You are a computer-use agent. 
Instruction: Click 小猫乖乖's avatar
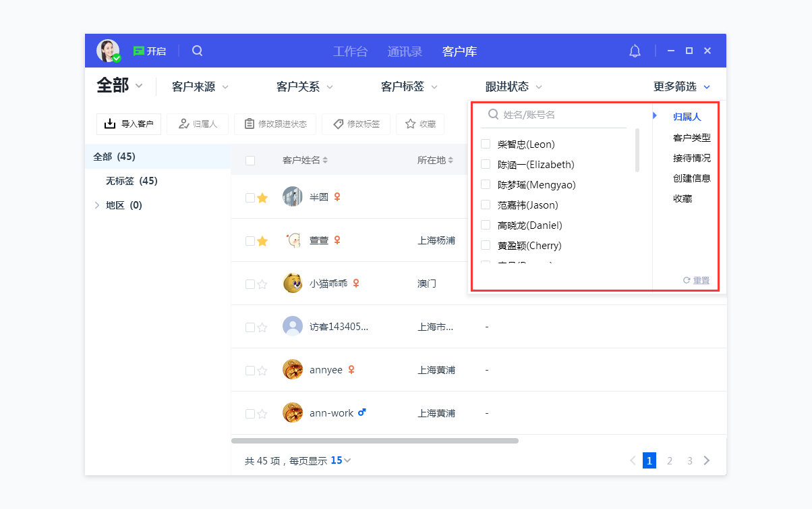293,284
